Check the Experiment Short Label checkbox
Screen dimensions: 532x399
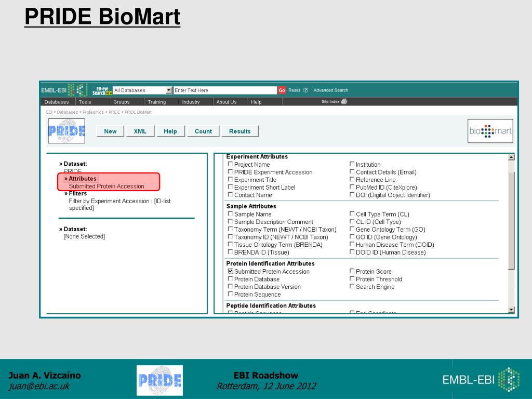(x=230, y=187)
